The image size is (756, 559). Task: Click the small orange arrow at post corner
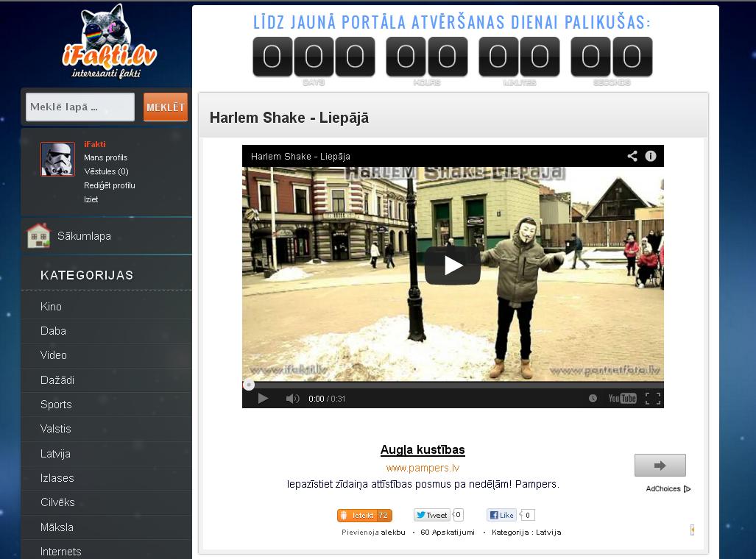[x=693, y=530]
